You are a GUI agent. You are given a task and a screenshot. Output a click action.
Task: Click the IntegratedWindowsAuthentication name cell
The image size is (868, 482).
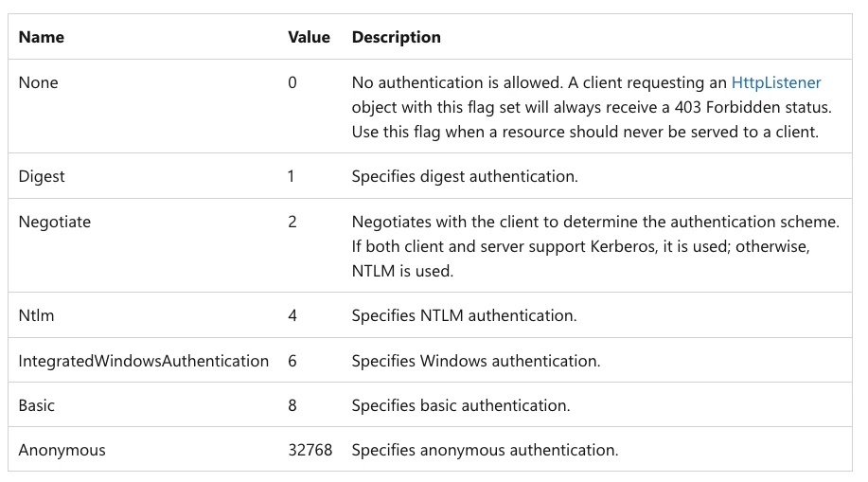[144, 361]
